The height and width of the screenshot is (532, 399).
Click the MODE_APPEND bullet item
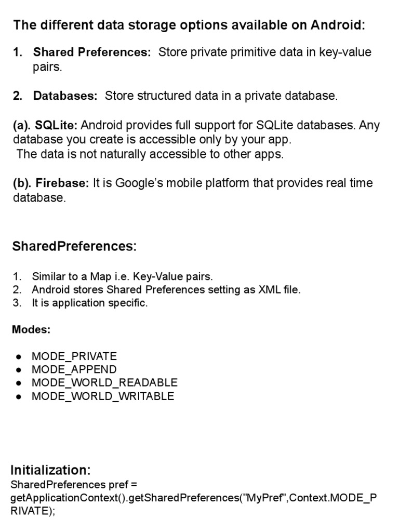point(74,369)
